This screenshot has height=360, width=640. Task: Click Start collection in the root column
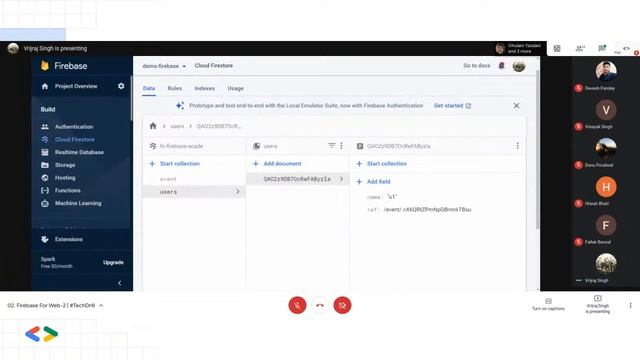coord(175,164)
